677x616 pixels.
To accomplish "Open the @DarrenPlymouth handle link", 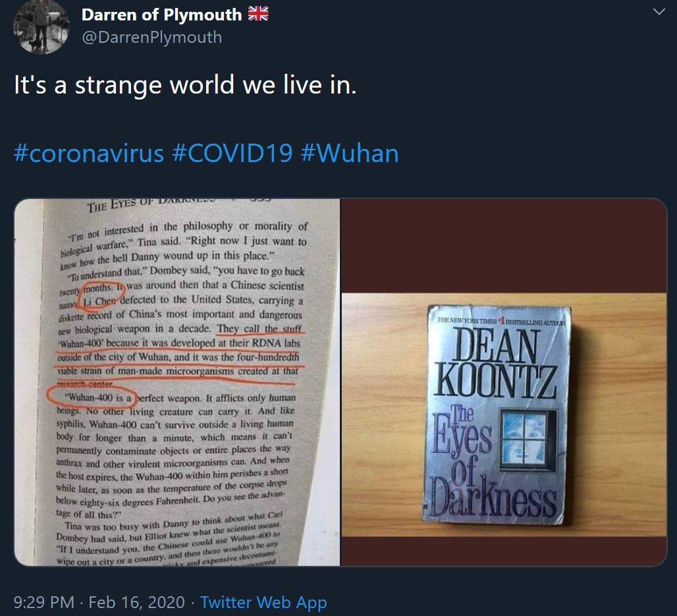I will (x=151, y=38).
